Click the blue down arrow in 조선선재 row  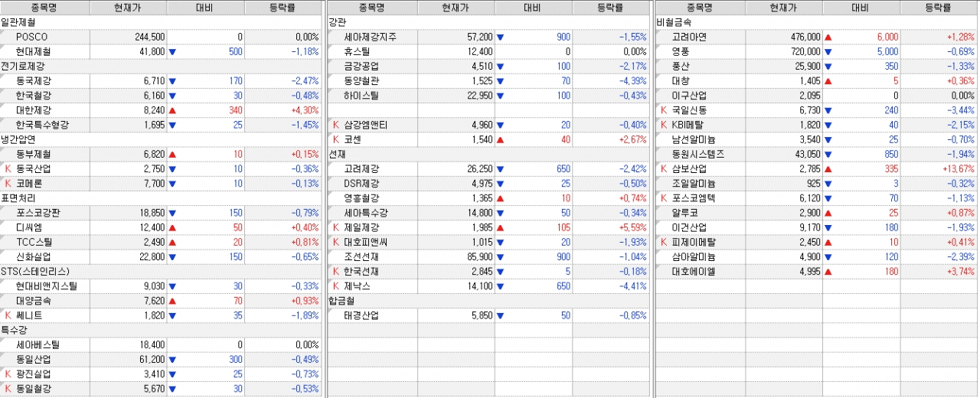500,257
